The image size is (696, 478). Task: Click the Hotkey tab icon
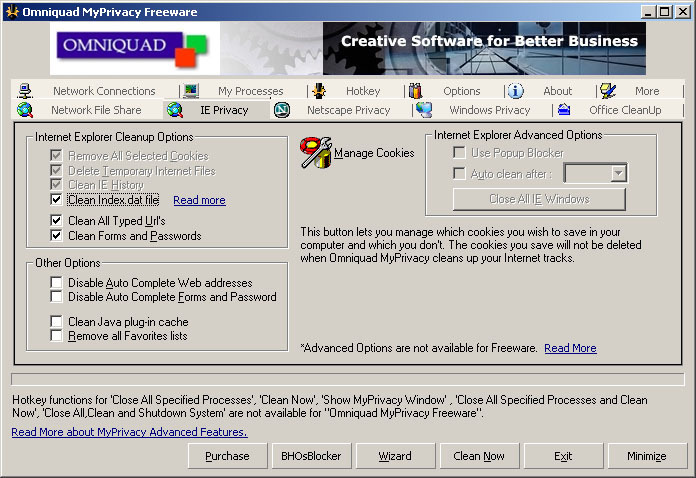(x=319, y=91)
